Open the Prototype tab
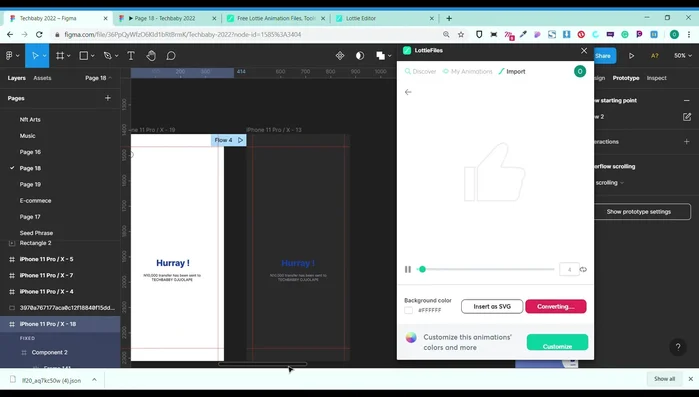Viewport: 699px width, 397px height. (x=625, y=78)
